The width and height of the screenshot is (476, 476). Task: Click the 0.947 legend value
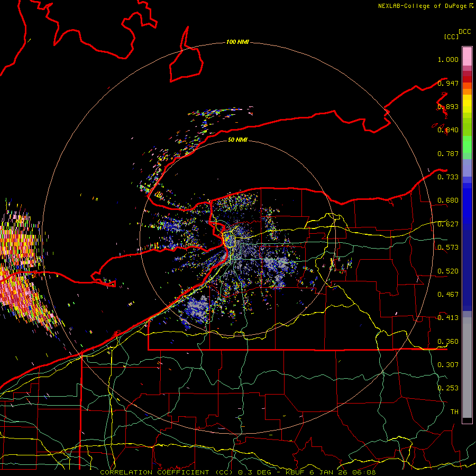448,83
